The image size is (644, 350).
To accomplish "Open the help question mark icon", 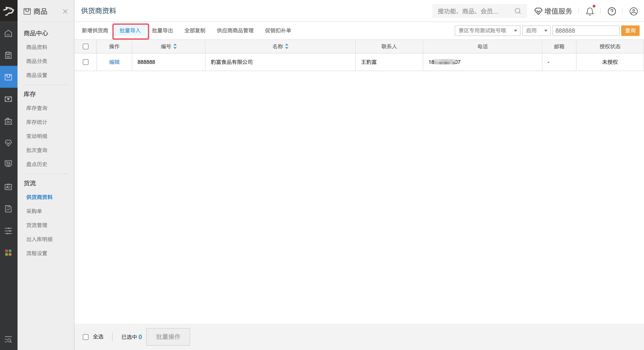I will tap(612, 11).
